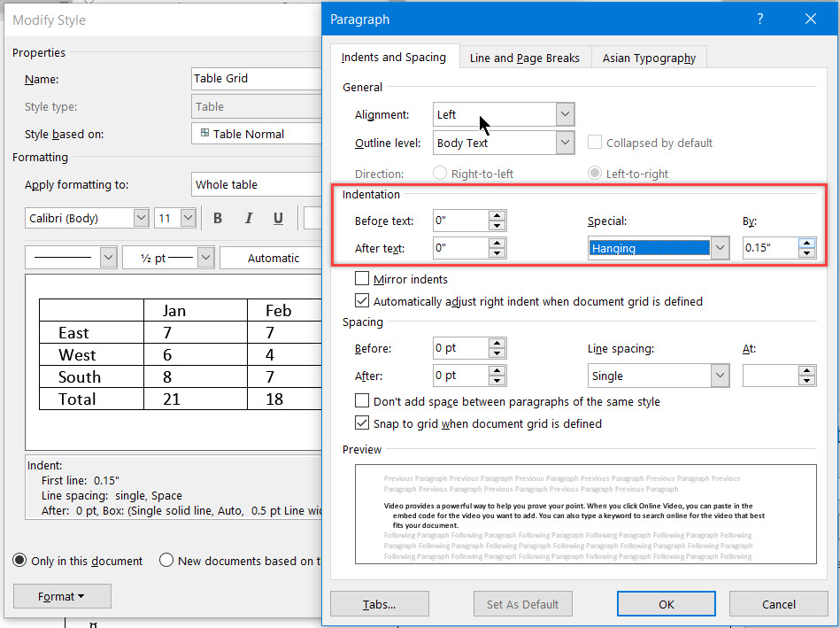Check Collapsed by default checkbox
The image size is (840, 628).
pos(595,142)
